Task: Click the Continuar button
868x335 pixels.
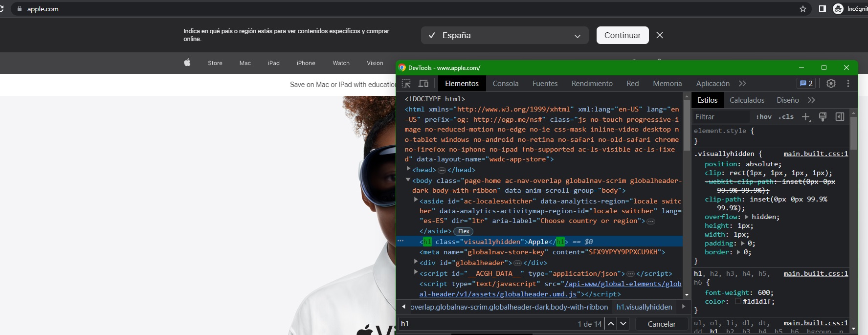Action: click(622, 35)
